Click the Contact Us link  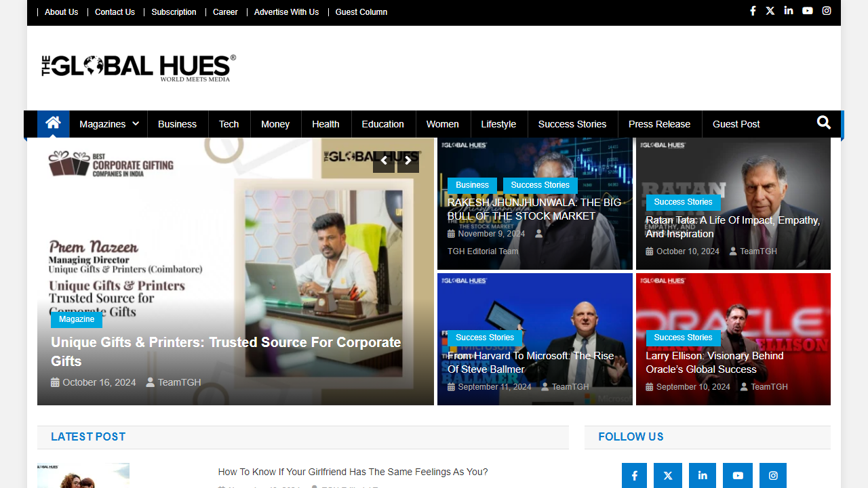[x=115, y=12]
